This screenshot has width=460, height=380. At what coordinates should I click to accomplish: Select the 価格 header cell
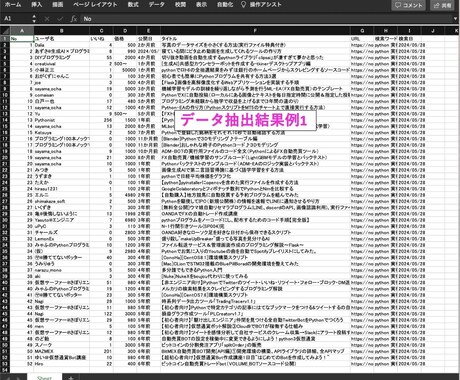tap(125, 39)
